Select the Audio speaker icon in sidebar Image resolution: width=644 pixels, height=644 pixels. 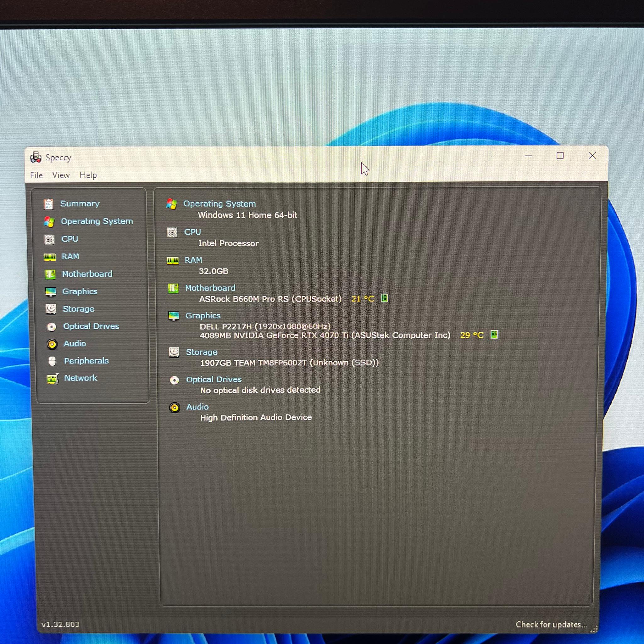tap(52, 344)
